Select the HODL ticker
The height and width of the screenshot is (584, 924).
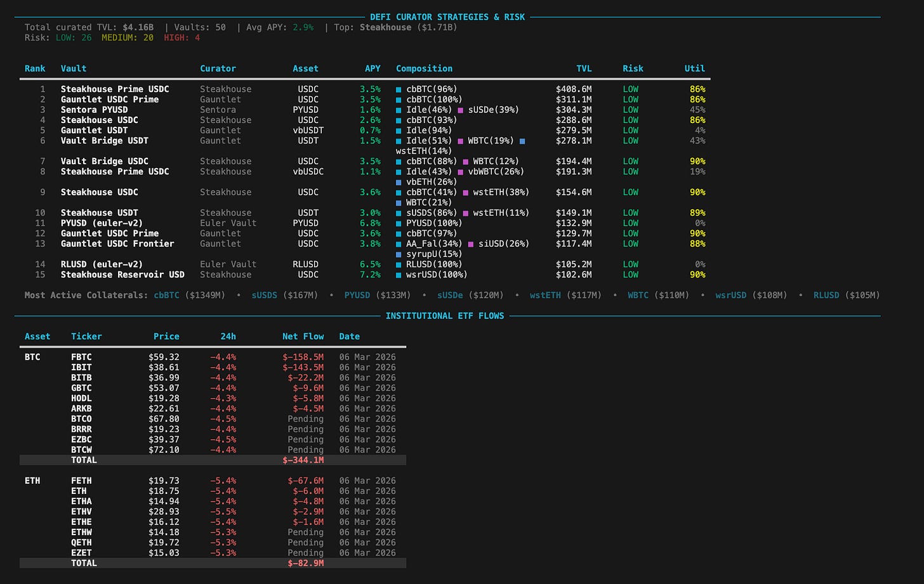pos(81,399)
